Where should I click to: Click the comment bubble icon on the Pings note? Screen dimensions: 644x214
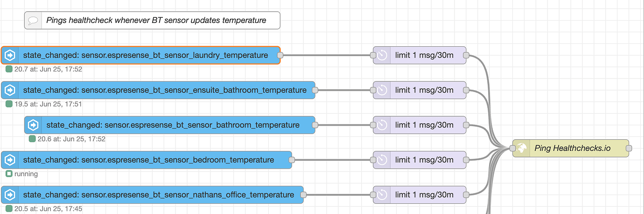(33, 21)
